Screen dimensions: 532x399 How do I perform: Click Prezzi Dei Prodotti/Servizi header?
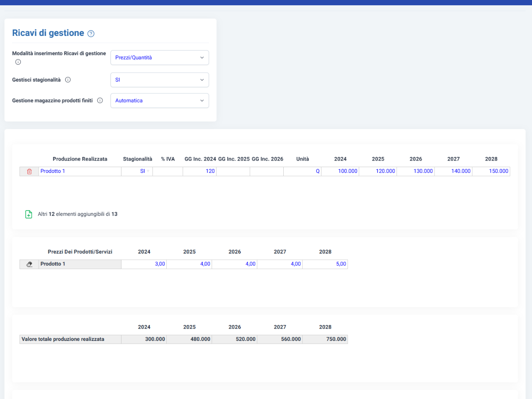pos(80,252)
